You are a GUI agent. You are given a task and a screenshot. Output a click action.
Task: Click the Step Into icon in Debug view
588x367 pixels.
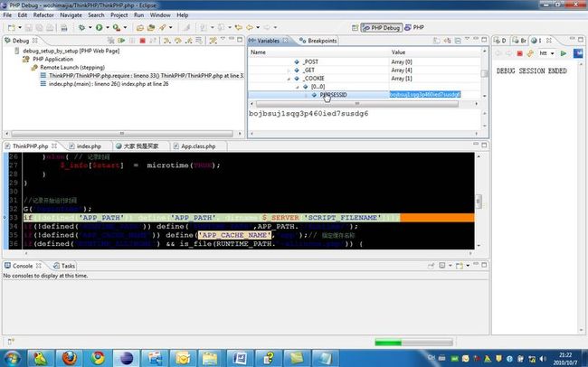(x=166, y=41)
